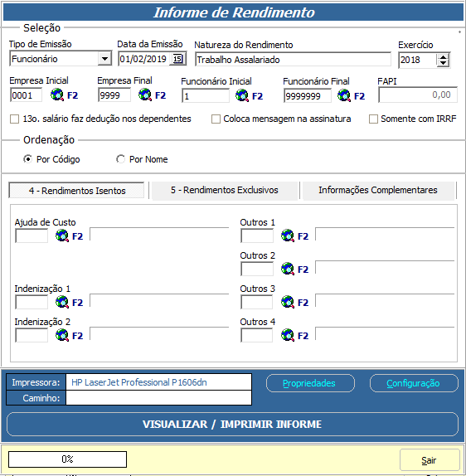Click F2 label beside Indenização 2

(77, 336)
